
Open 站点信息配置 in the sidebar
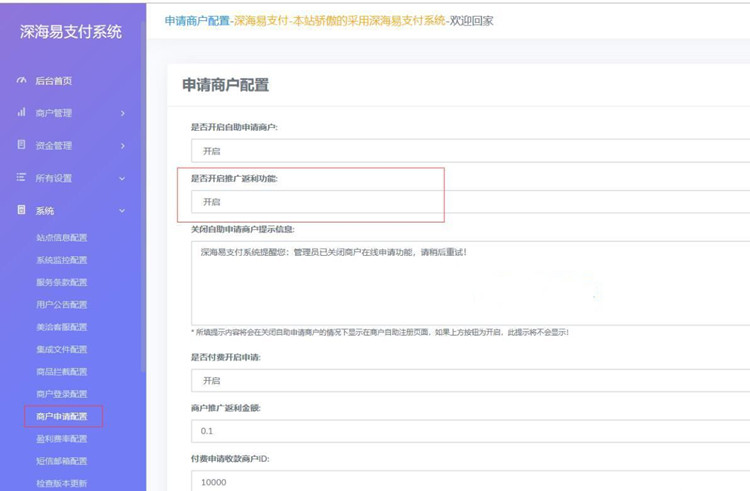[62, 238]
